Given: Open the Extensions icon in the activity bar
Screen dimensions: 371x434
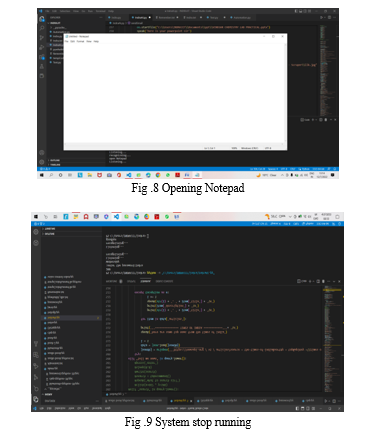Looking at the screenshot, I should pos(42,57).
